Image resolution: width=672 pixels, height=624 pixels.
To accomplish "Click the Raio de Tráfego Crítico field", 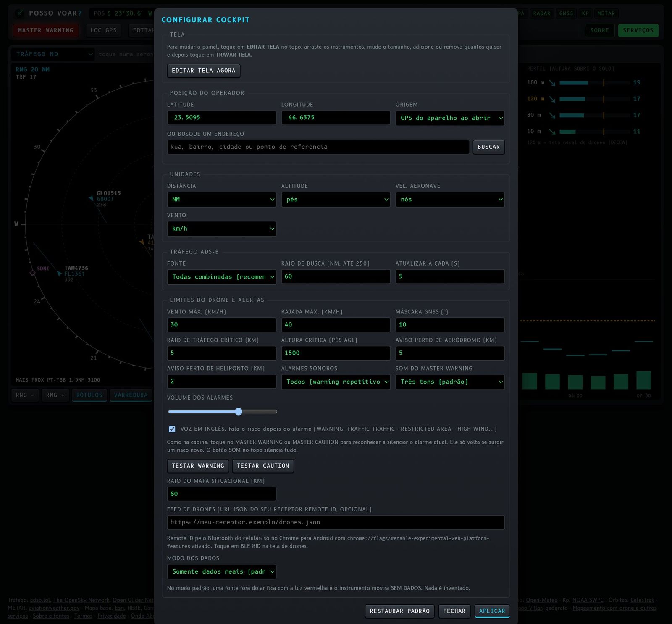I will pos(222,353).
